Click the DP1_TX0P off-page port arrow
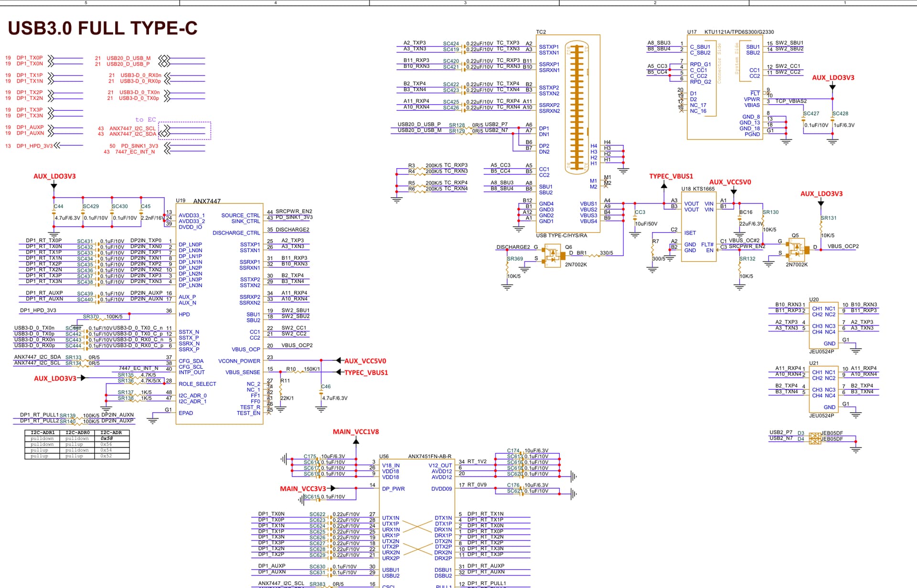This screenshot has width=917, height=588. pos(51,58)
